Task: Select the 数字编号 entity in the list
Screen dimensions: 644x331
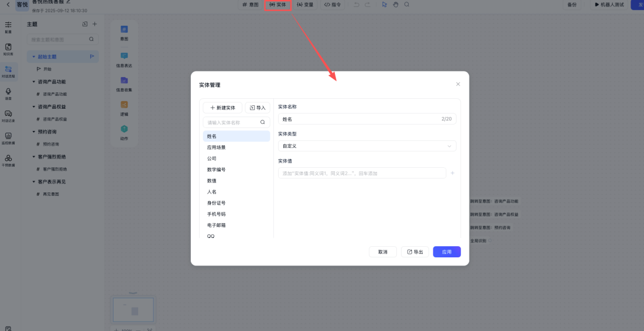Action: (237, 170)
